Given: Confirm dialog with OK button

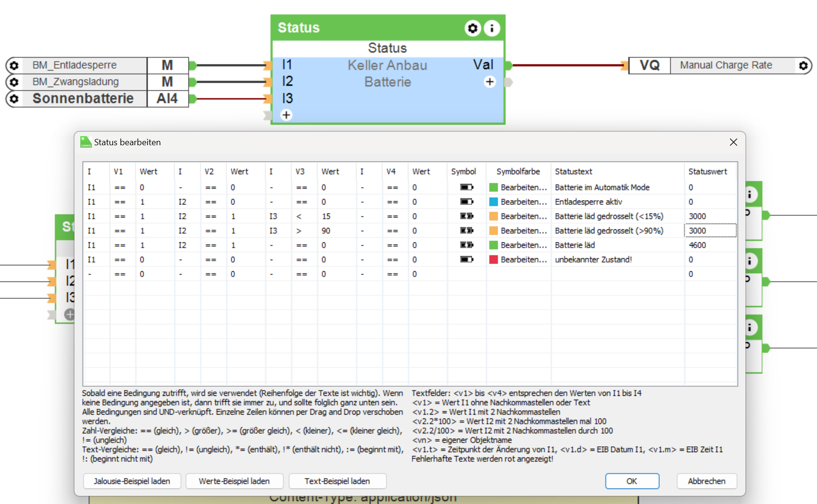Looking at the screenshot, I should [x=632, y=481].
